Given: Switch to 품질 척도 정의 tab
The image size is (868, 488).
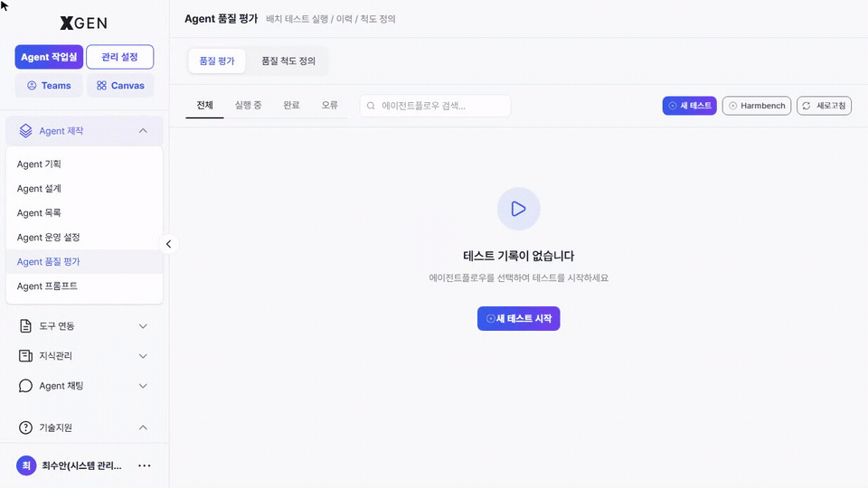Looking at the screenshot, I should click(x=288, y=61).
